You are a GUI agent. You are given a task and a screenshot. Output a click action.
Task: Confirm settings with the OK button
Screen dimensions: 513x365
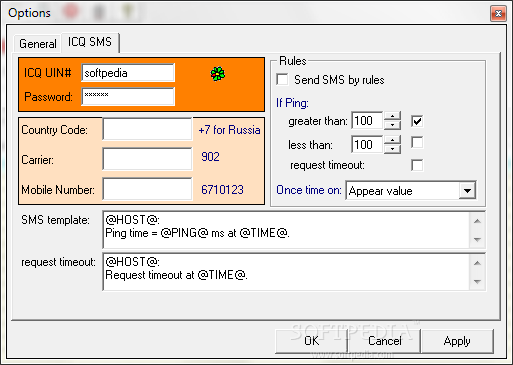tap(311, 341)
